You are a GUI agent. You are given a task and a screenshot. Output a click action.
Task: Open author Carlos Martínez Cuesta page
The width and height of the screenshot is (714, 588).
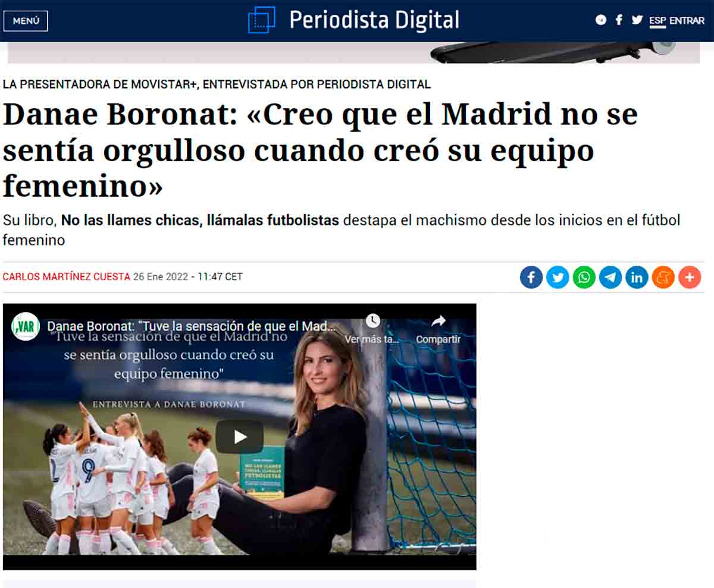tap(66, 276)
